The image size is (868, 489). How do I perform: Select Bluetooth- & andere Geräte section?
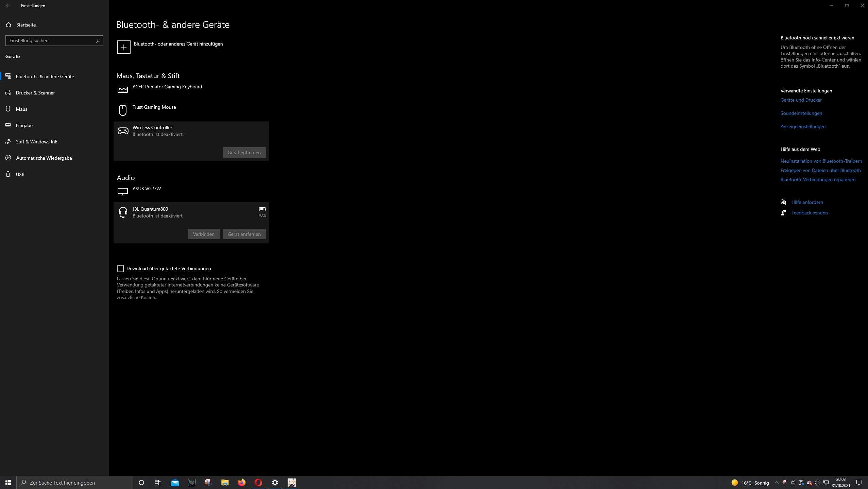click(45, 76)
